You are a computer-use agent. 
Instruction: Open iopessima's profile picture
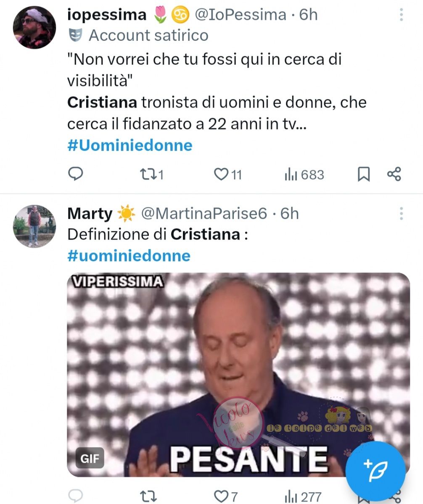pos(34,27)
